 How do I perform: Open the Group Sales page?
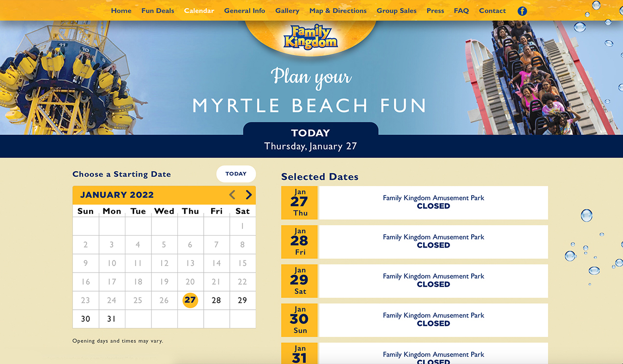coord(397,11)
